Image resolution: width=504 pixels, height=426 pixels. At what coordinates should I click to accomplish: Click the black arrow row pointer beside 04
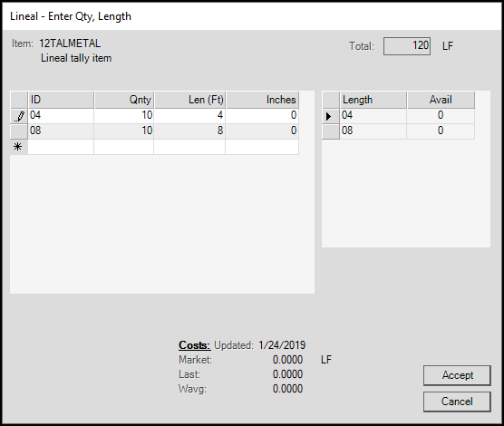[328, 116]
